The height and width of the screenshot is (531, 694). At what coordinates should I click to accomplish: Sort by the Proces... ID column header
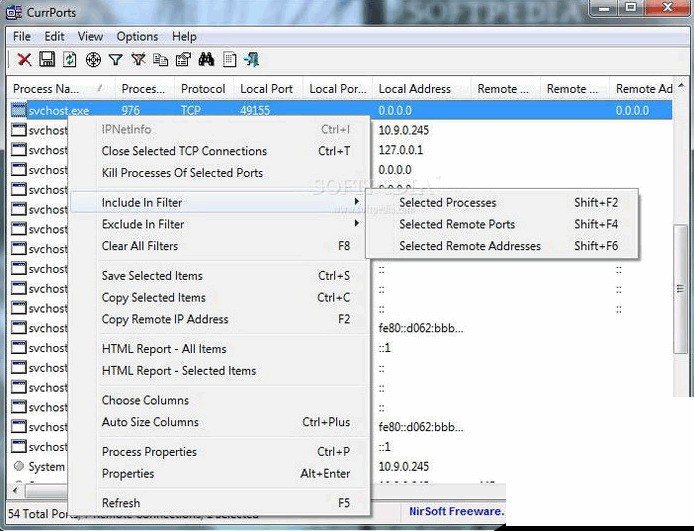tap(145, 88)
